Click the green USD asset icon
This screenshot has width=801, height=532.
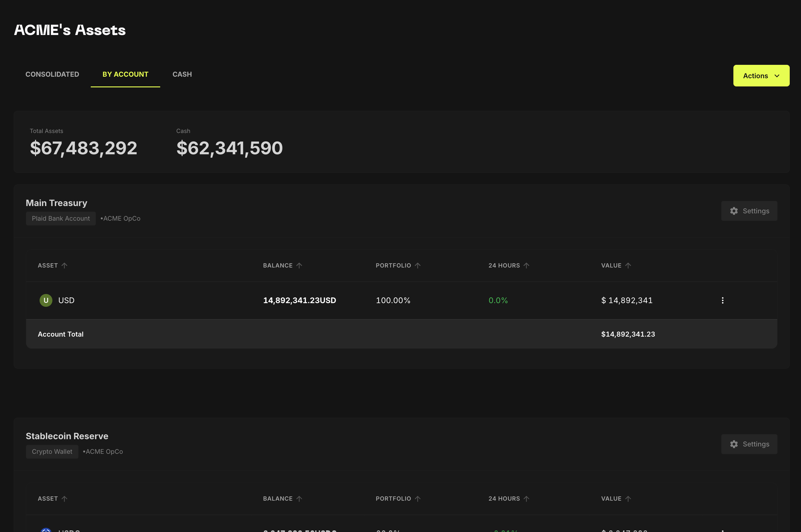tap(46, 300)
